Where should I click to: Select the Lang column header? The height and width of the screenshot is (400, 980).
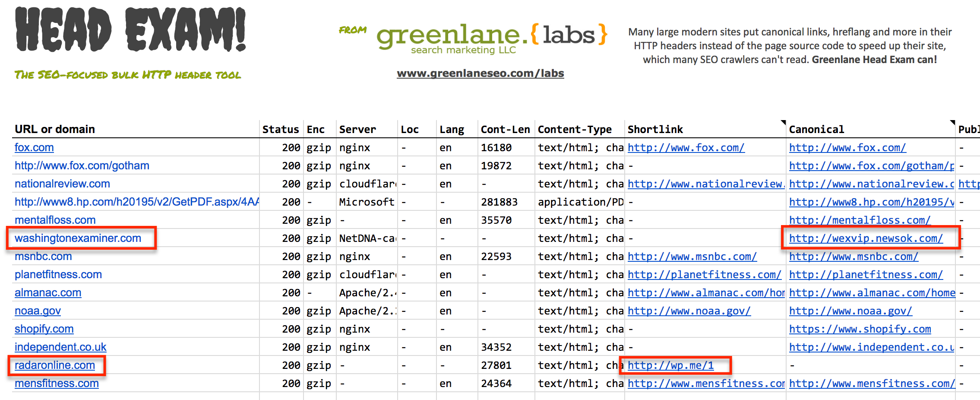coord(452,129)
